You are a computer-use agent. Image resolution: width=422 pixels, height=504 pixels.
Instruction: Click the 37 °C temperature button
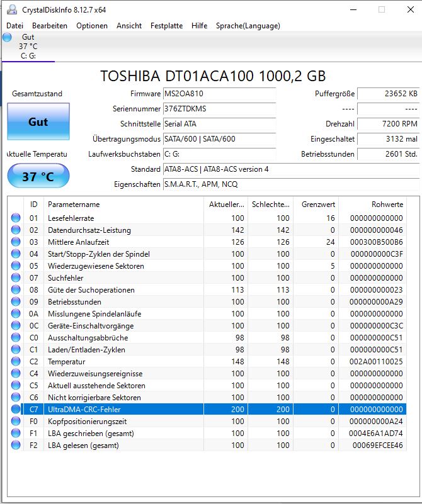click(x=38, y=176)
